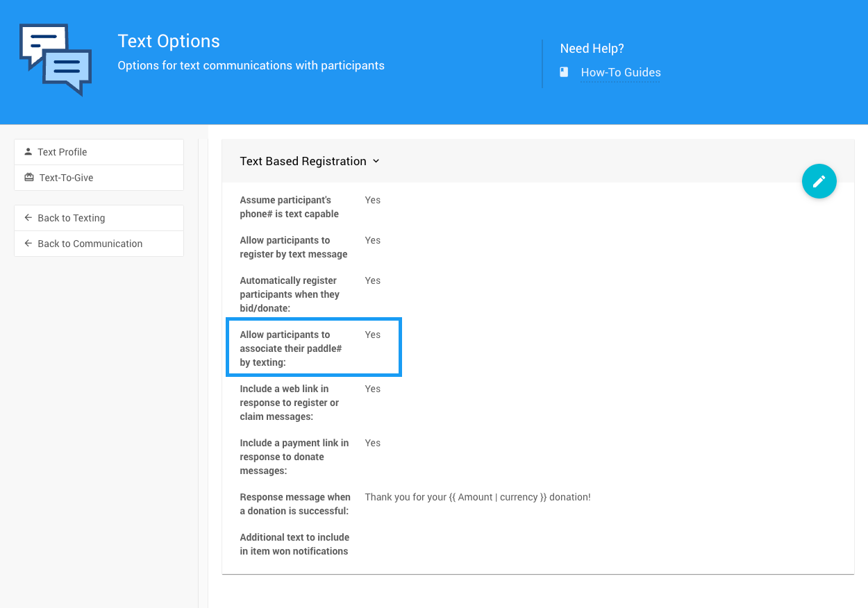The height and width of the screenshot is (608, 868).
Task: Click the 'Assume participant's phone# is text capable' label
Action: coord(290,207)
